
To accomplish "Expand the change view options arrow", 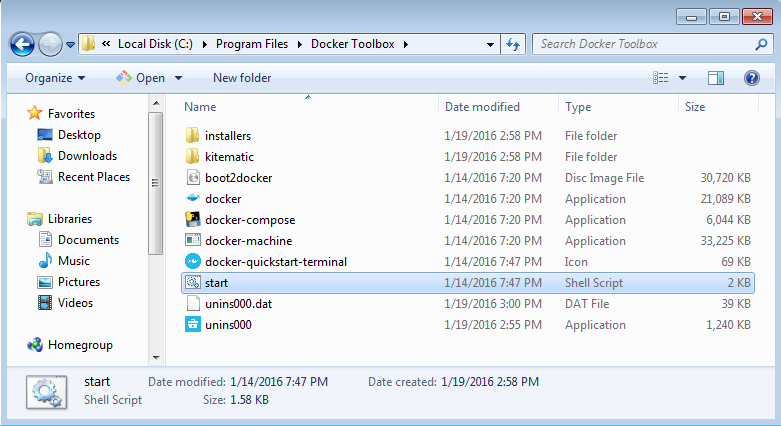I will tap(682, 78).
